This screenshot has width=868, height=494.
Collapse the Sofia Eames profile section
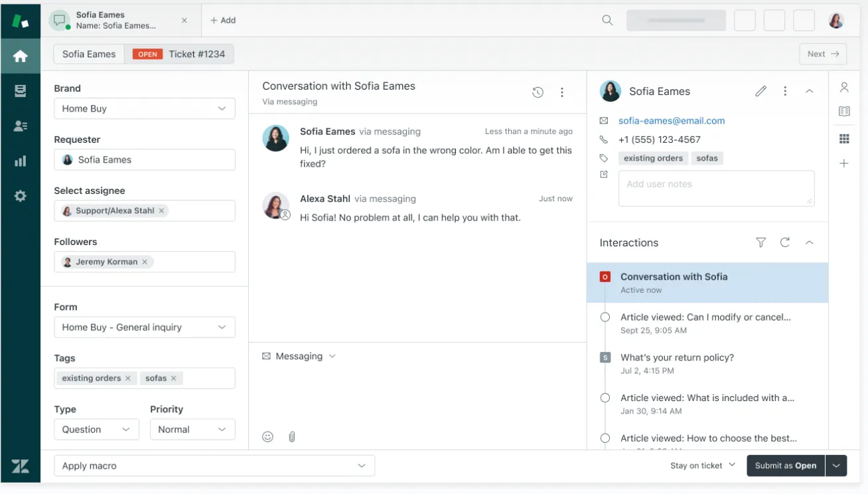coord(809,91)
